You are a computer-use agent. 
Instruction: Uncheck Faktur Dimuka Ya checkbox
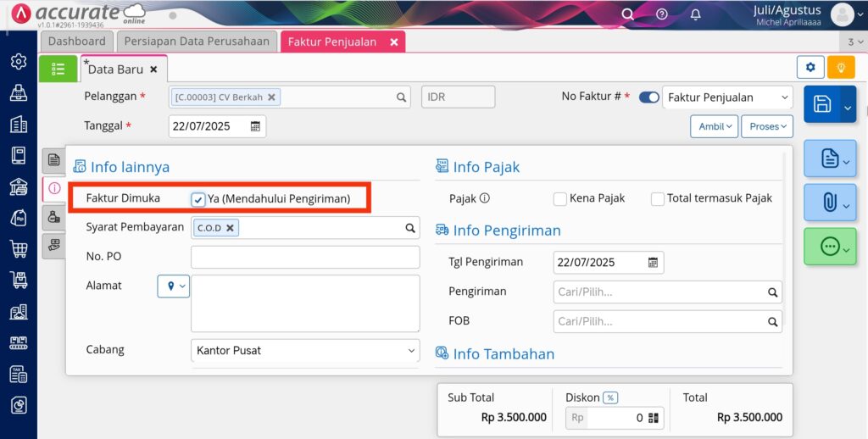[x=198, y=199]
